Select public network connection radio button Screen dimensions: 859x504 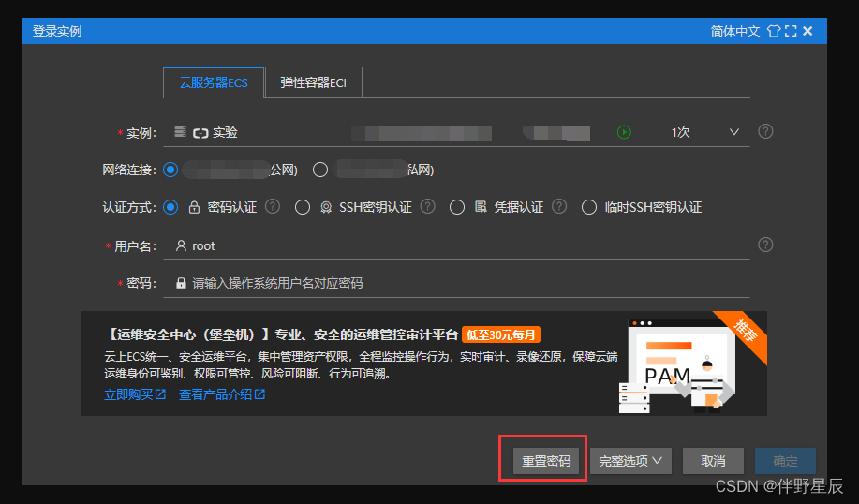[170, 170]
